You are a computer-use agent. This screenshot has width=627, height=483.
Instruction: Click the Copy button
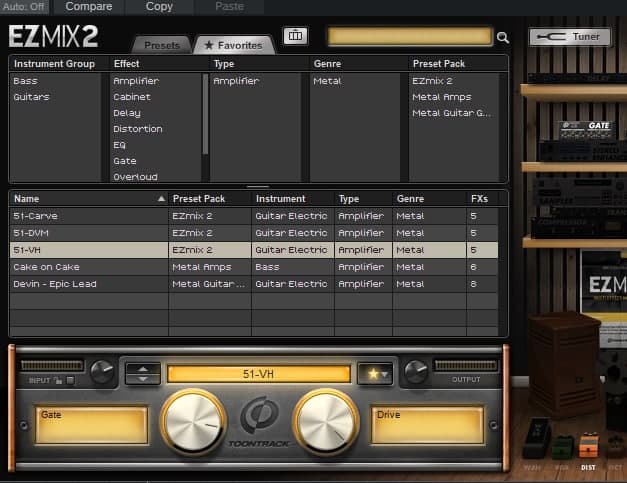pos(159,7)
